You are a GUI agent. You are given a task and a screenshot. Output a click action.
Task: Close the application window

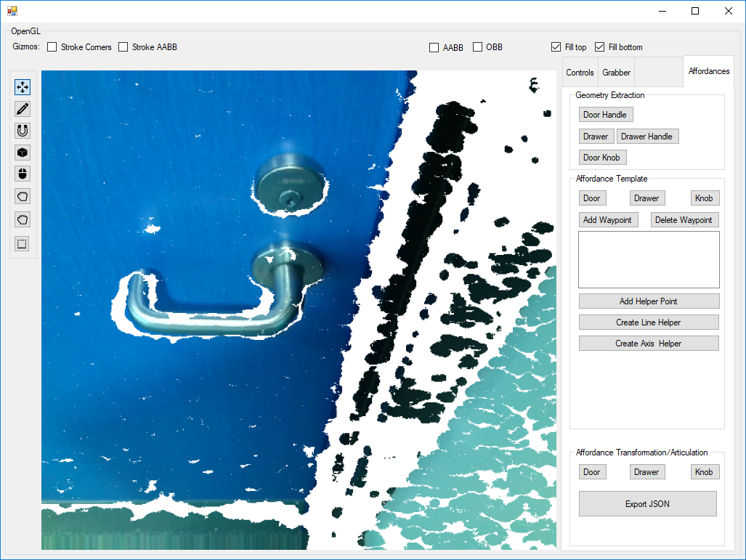click(729, 11)
